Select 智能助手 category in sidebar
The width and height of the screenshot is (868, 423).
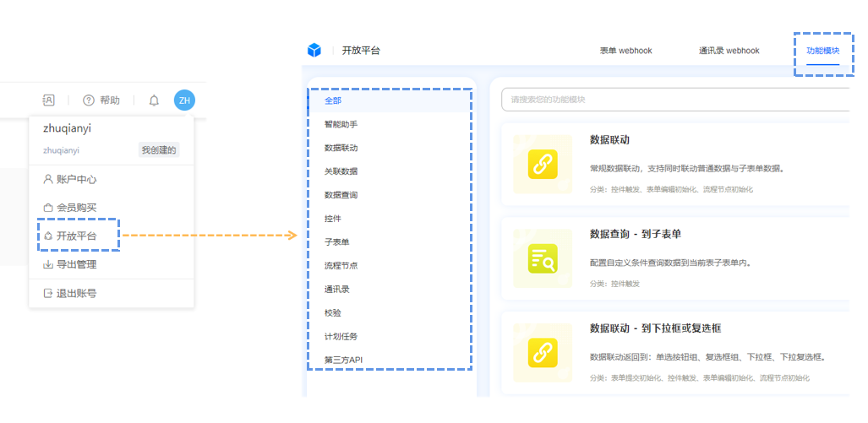[x=341, y=124]
